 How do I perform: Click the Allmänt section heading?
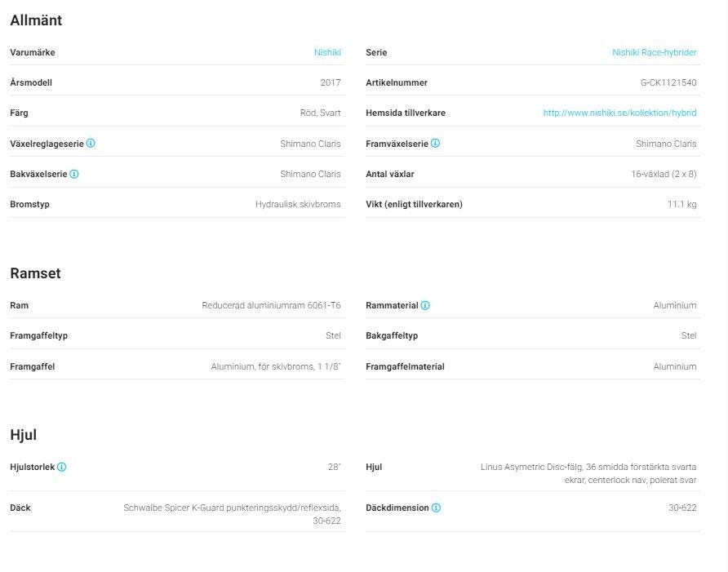pos(36,20)
